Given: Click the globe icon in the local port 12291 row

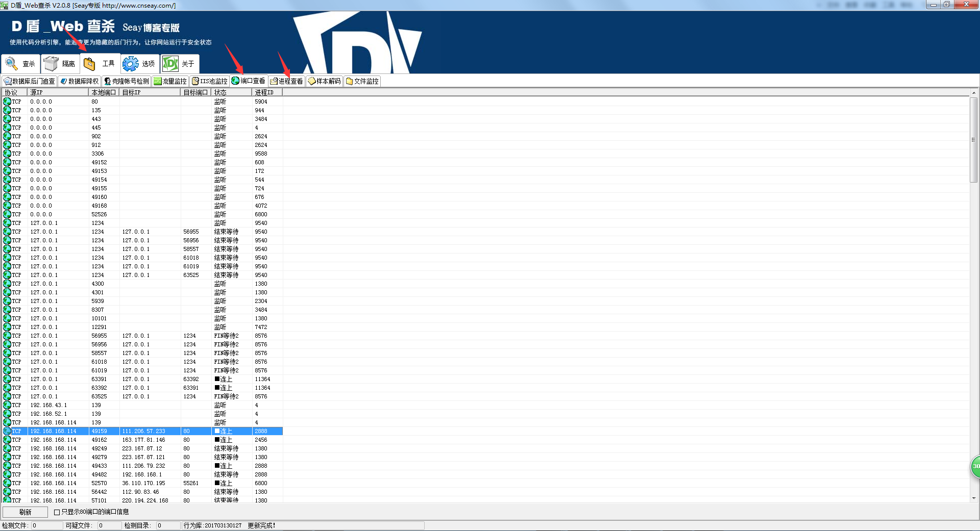Looking at the screenshot, I should [x=7, y=327].
